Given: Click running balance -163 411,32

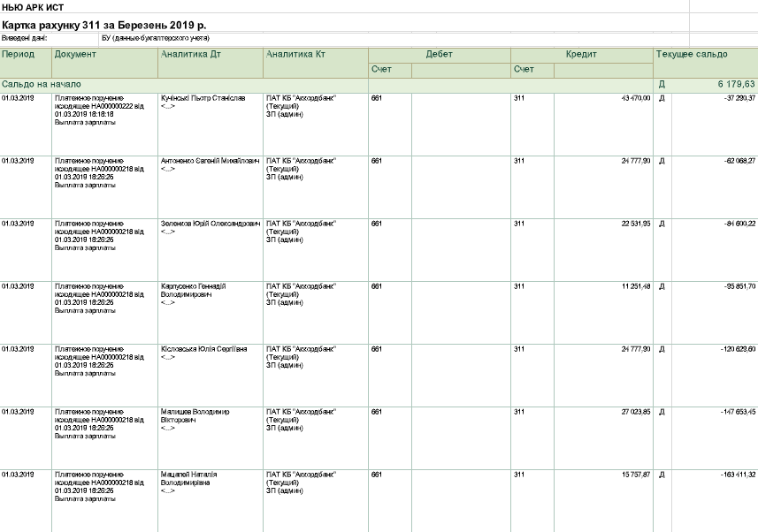Looking at the screenshot, I should pos(735,475).
